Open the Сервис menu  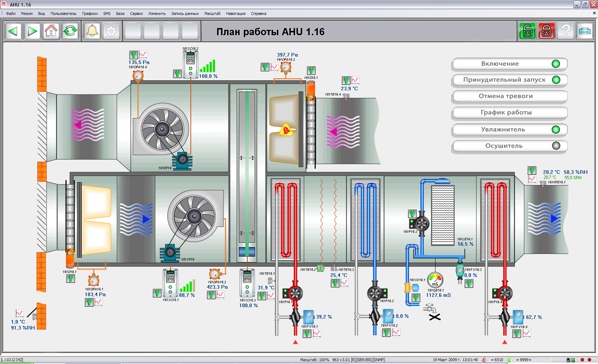tap(136, 14)
